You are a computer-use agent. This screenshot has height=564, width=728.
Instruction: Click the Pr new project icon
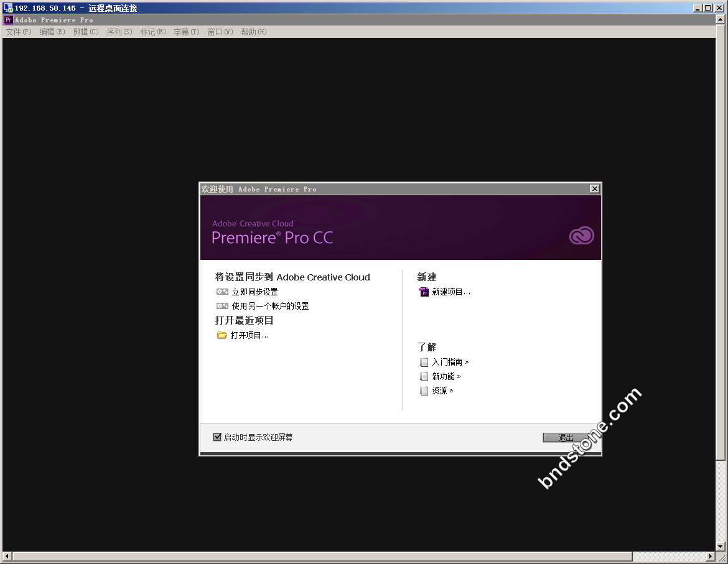(424, 292)
